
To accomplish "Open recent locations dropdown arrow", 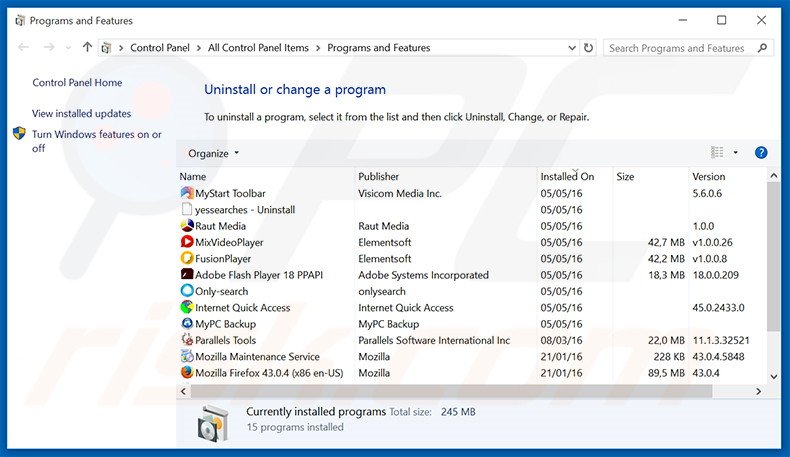I will click(68, 48).
